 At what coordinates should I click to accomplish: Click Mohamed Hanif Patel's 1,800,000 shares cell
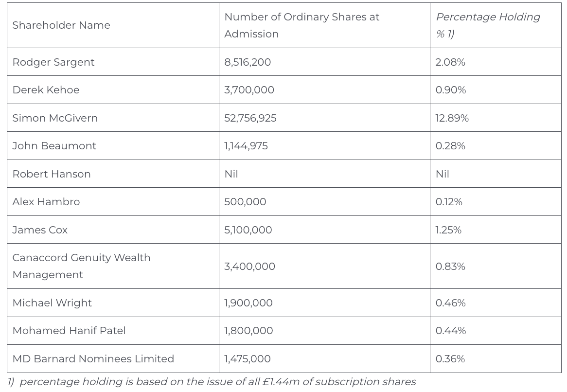pyautogui.click(x=248, y=331)
